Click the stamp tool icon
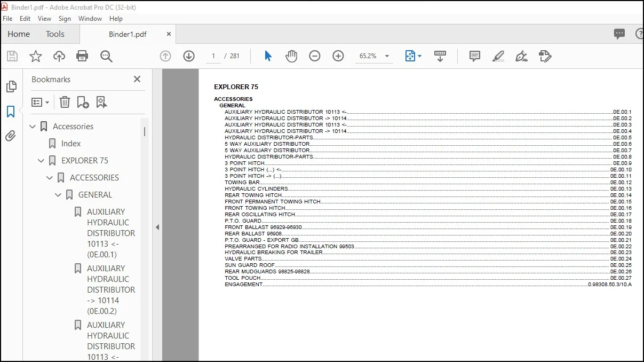The width and height of the screenshot is (644, 362). tap(545, 56)
